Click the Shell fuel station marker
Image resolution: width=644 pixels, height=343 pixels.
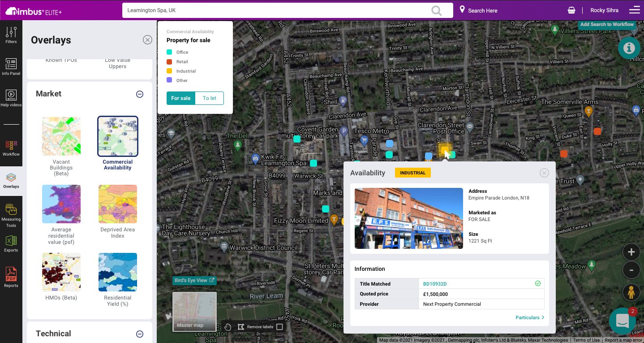click(343, 100)
